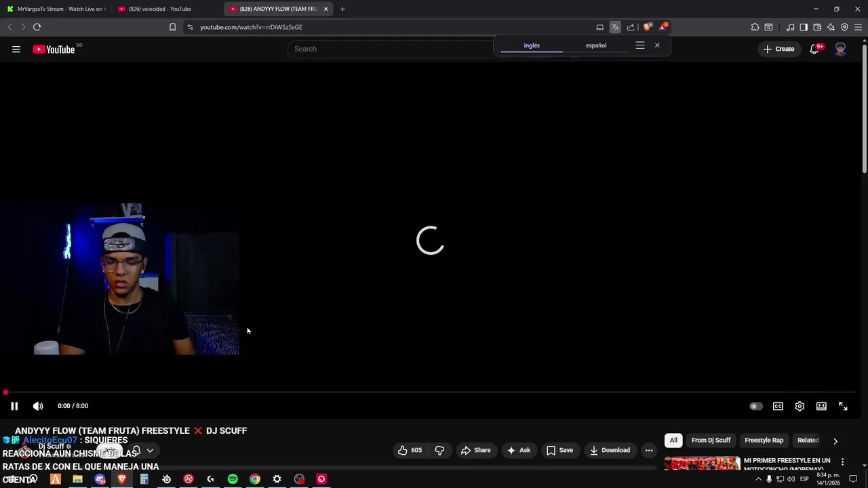This screenshot has width=868, height=488.
Task: Toggle theater mode in the player
Action: tap(821, 406)
